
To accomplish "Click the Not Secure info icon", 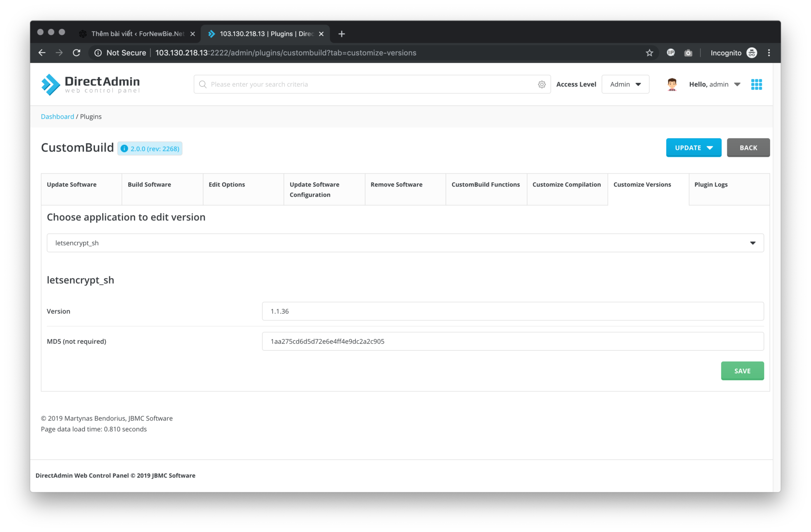I will 98,53.
